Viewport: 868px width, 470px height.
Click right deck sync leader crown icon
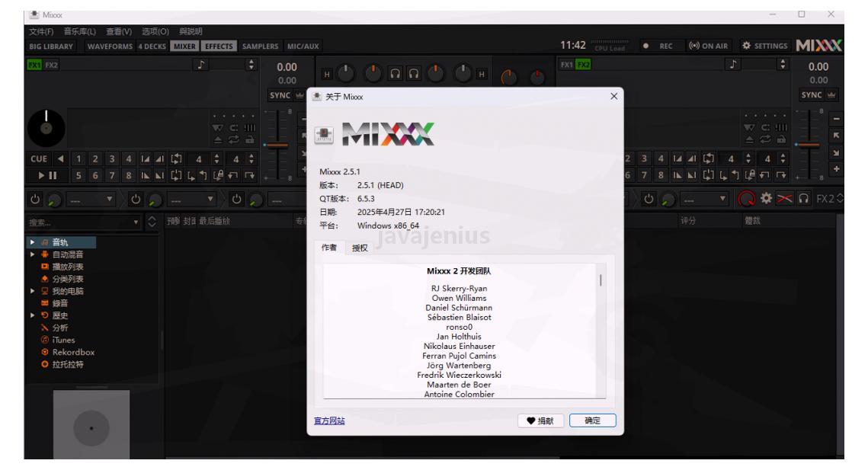click(x=831, y=95)
